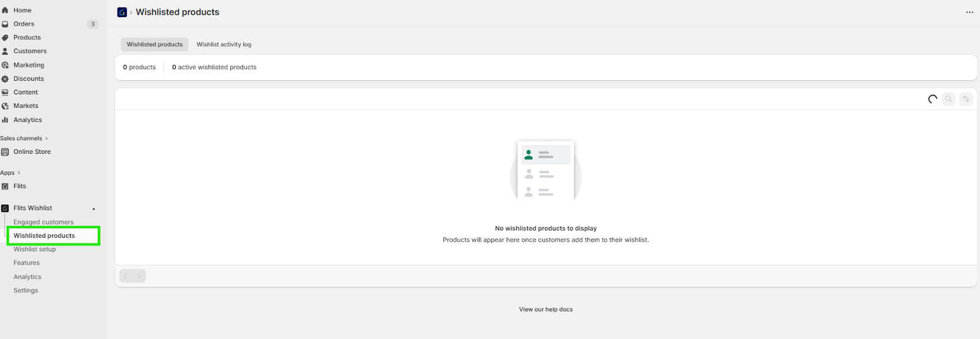
Task: Switch to Wishlist activity log tab
Action: 224,44
